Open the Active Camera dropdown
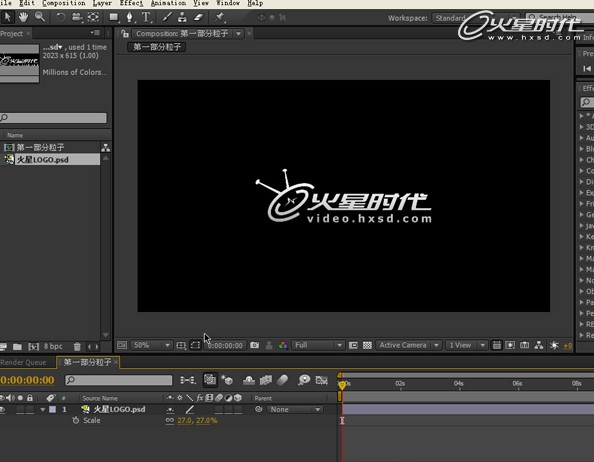The height and width of the screenshot is (462, 594). 408,345
